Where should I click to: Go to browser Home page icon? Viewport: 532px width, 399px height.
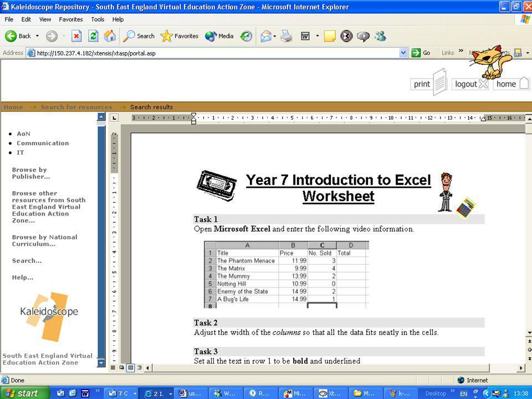(110, 36)
